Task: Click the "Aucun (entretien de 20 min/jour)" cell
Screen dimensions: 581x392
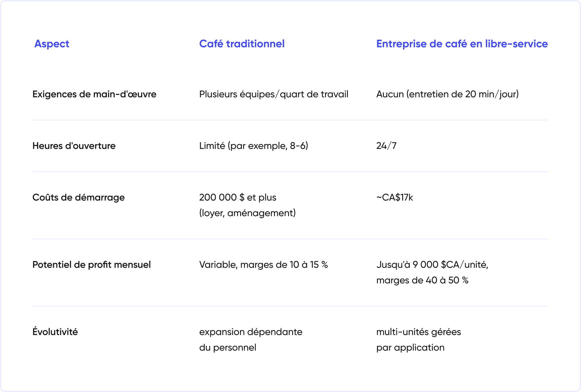Action: coord(447,94)
